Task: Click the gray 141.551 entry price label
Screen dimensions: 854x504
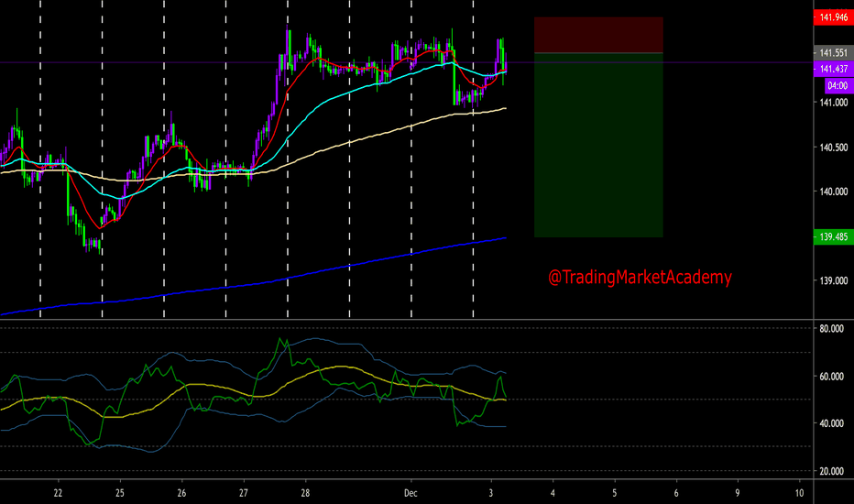Action: [x=833, y=53]
